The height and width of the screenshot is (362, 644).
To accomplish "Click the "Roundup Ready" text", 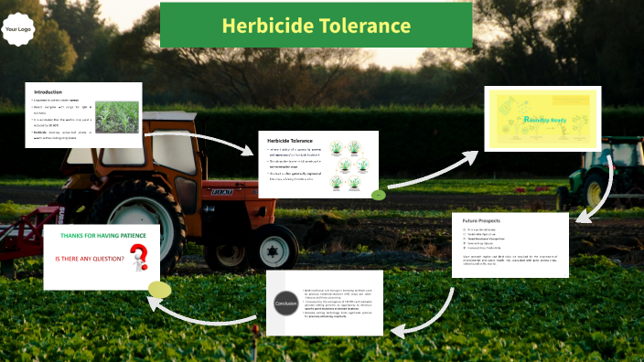I will click(x=545, y=120).
